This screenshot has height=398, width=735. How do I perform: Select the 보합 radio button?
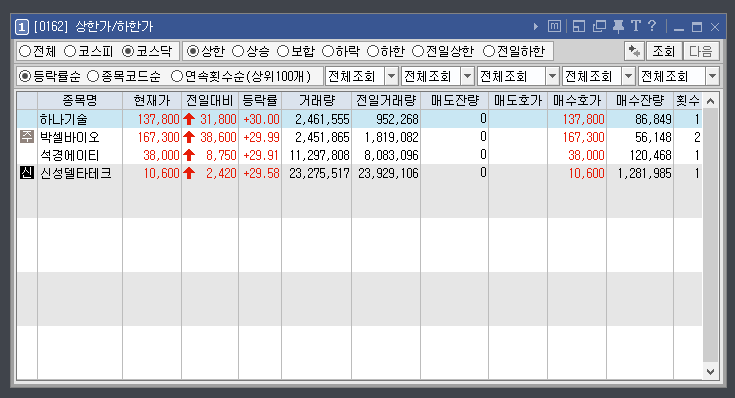pyautogui.click(x=283, y=51)
